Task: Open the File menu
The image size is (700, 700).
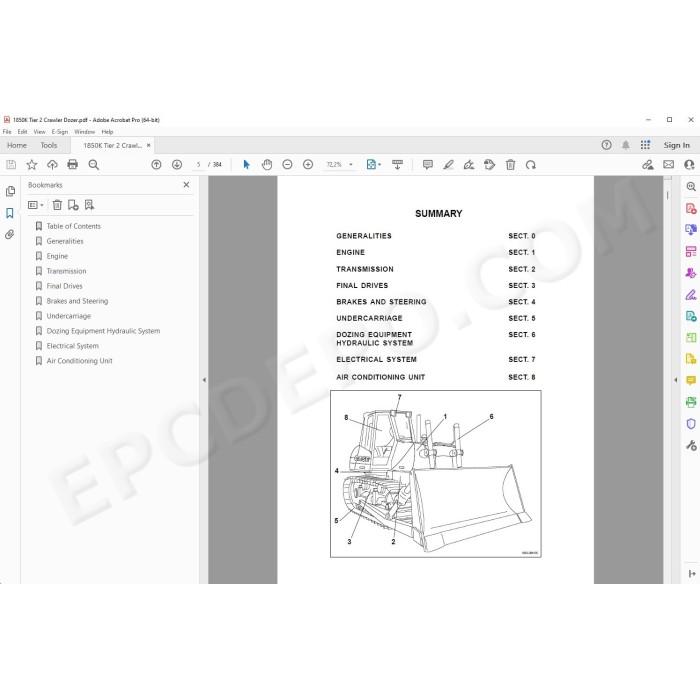Action: pyautogui.click(x=7, y=132)
